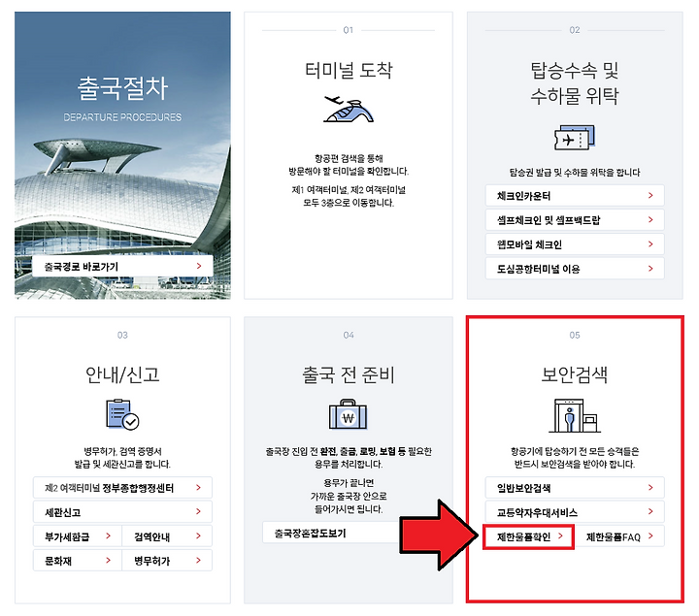Viewport: 699px width, 616px height.
Task: Click the arrow beside 세관신고
Action: tap(198, 512)
